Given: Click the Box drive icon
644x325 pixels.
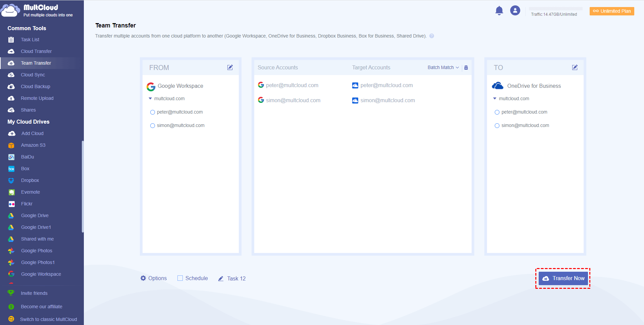Looking at the screenshot, I should pos(11,169).
